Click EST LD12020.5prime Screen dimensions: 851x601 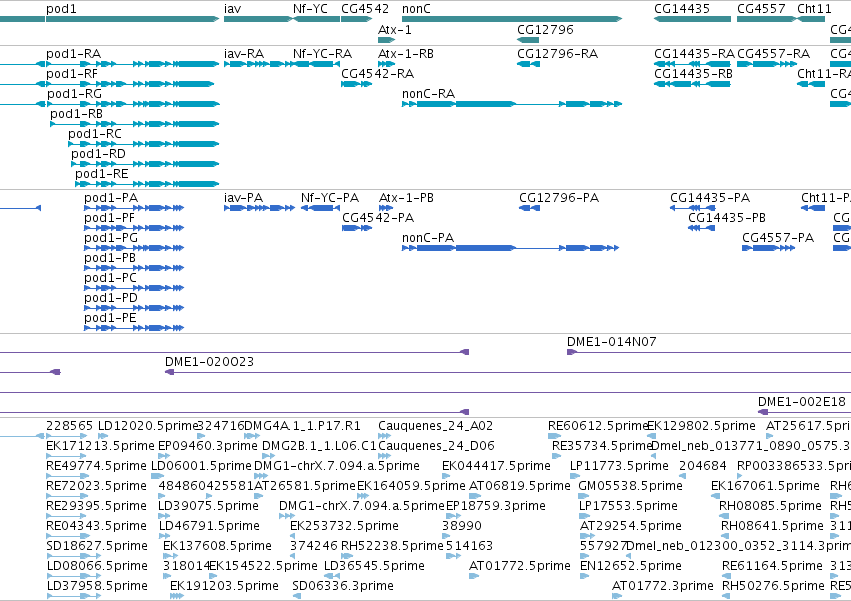[x=103, y=436]
